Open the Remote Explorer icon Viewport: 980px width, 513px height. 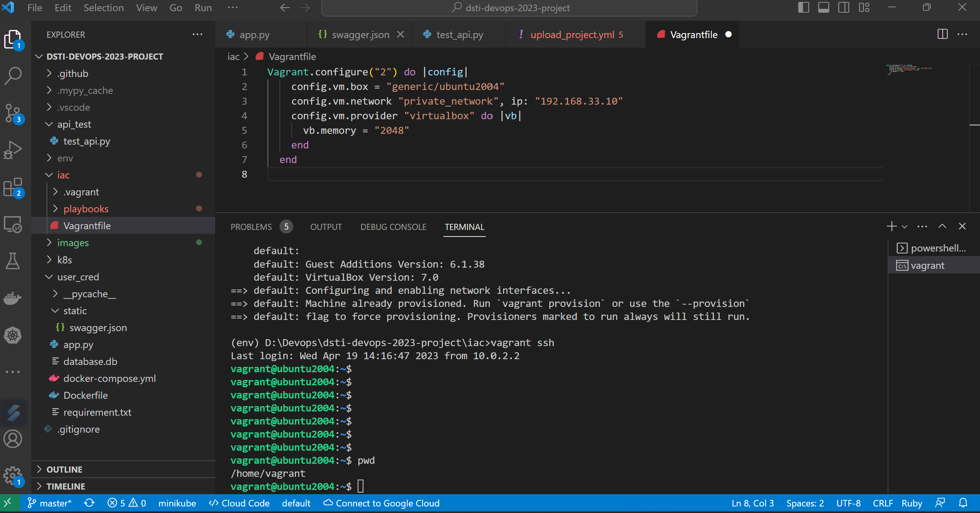click(x=13, y=225)
